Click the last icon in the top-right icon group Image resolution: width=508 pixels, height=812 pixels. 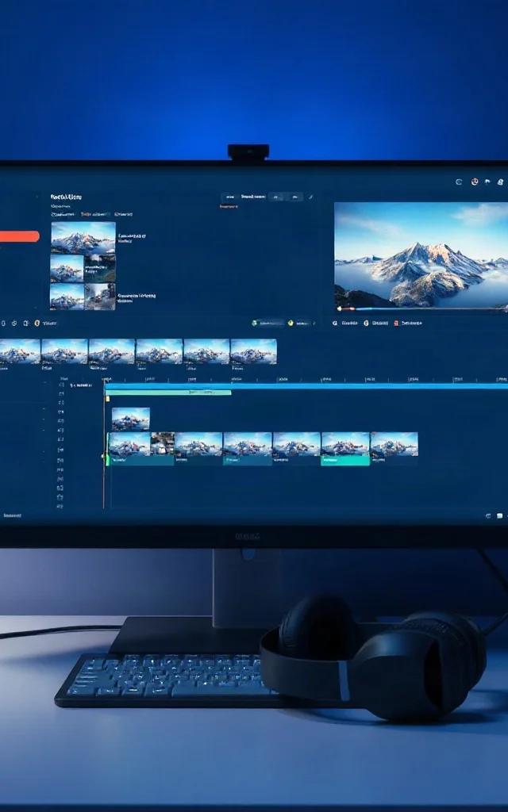click(x=500, y=182)
